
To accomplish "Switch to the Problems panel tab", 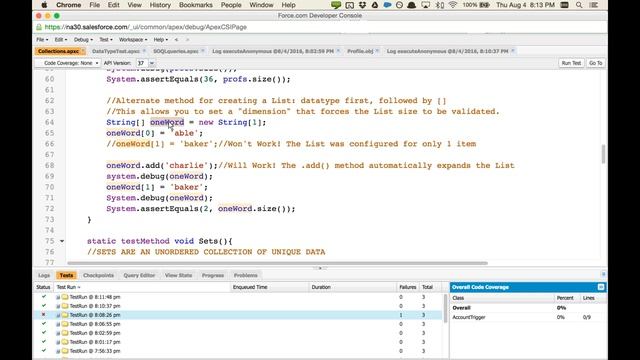I will pyautogui.click(x=245, y=276).
